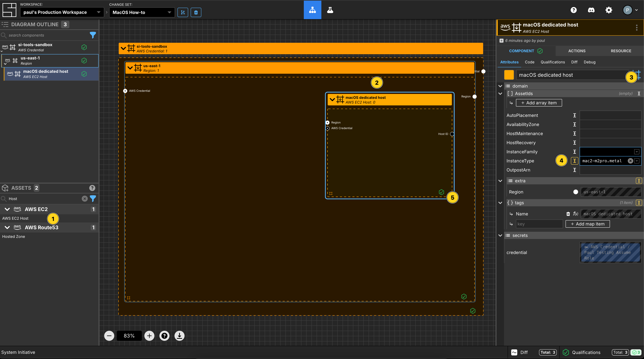Switch to the Code tab in properties panel
644x359 pixels.
(529, 62)
